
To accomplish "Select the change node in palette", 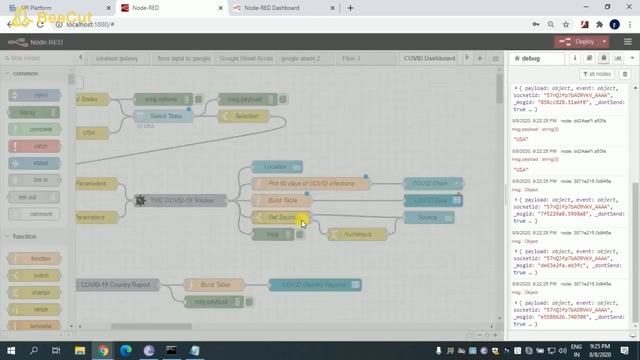I will point(34,292).
